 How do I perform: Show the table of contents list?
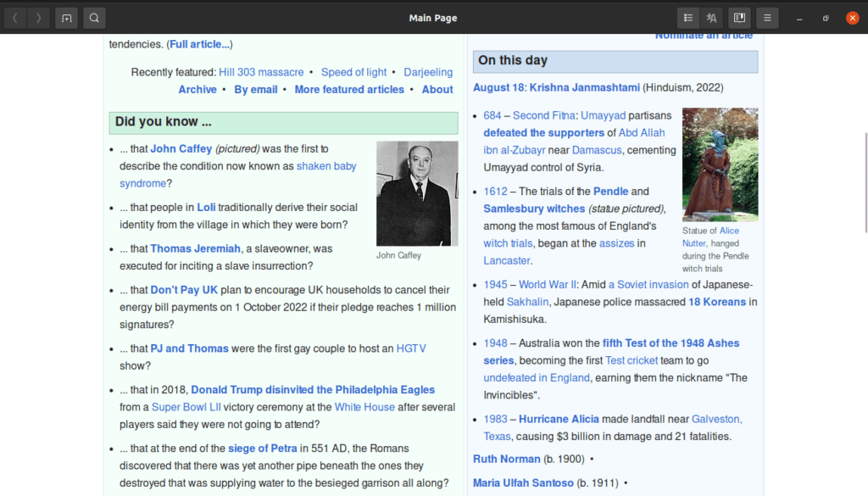(688, 18)
